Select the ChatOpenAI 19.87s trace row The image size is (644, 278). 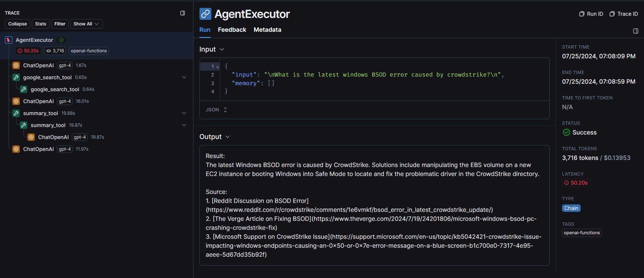pos(97,137)
